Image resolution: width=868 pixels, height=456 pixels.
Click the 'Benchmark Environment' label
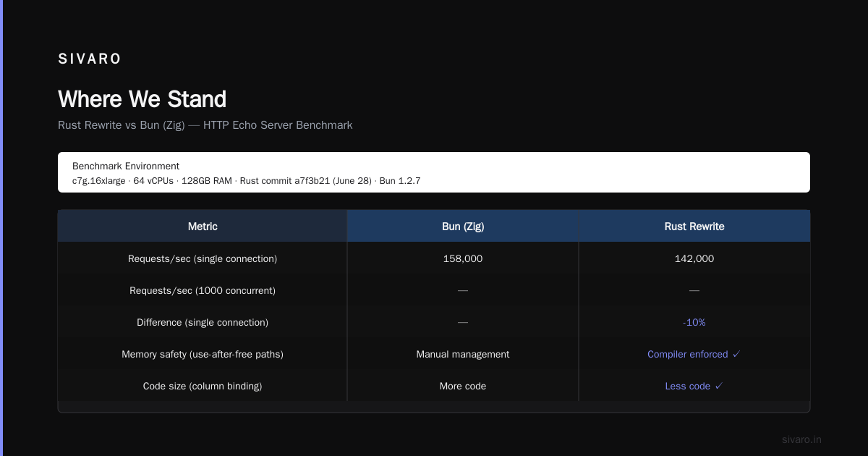[126, 166]
